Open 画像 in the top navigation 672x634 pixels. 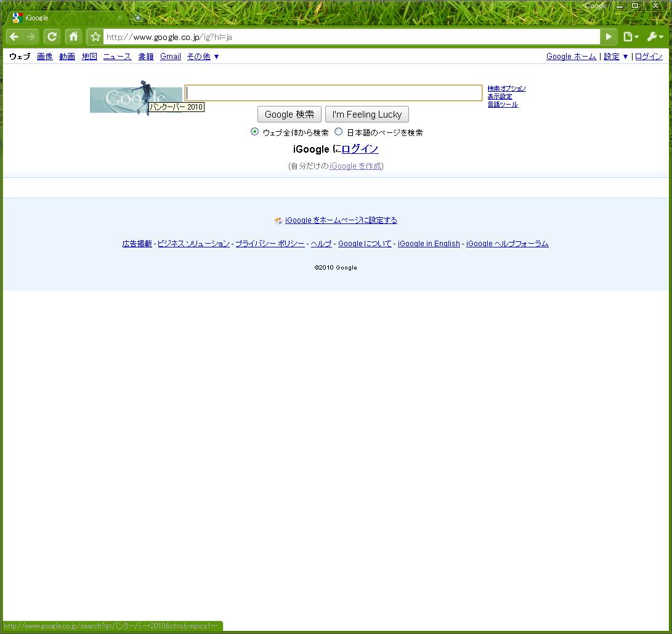point(44,57)
